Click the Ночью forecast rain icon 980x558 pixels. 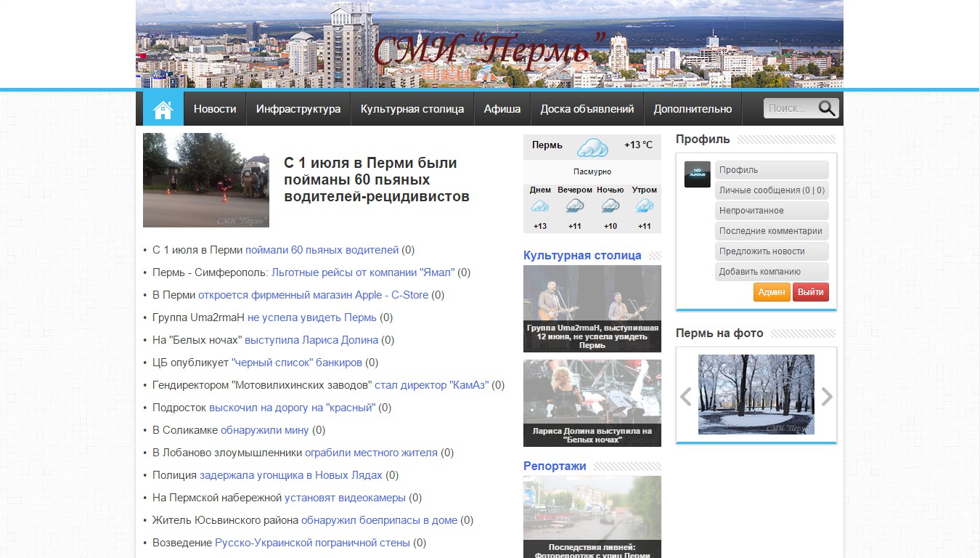coord(611,206)
